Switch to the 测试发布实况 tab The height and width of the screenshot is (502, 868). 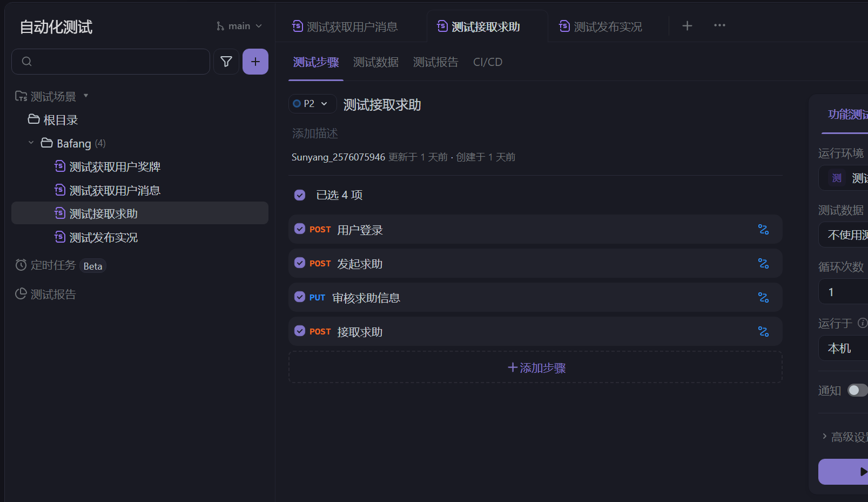601,26
